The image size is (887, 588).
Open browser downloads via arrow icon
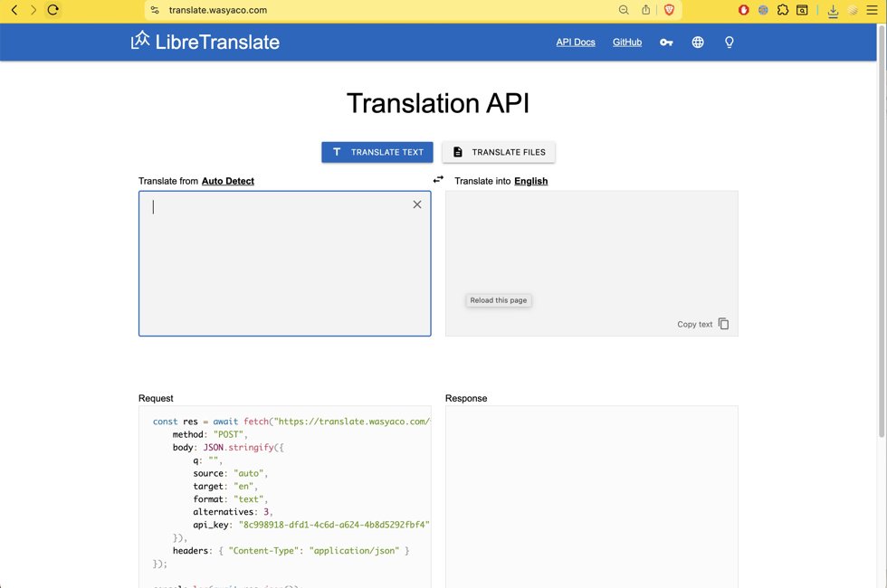pos(832,10)
